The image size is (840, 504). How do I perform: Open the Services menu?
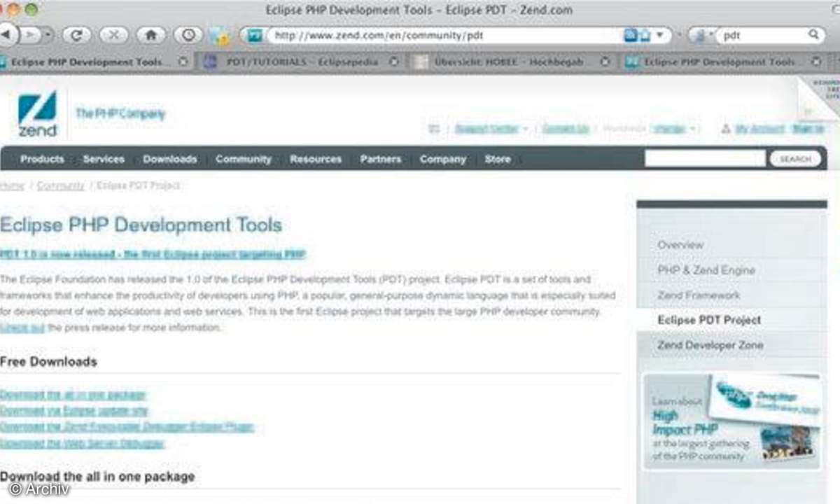[104, 159]
